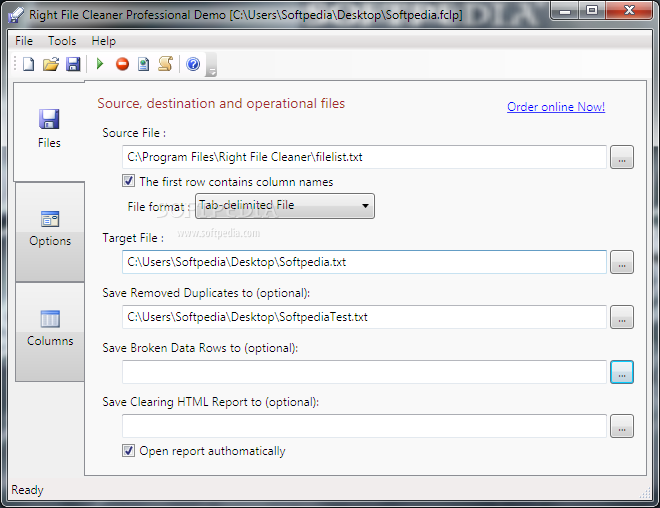Viewport: 660px width, 508px height.
Task: Switch to the Files tab
Action: [x=49, y=131]
